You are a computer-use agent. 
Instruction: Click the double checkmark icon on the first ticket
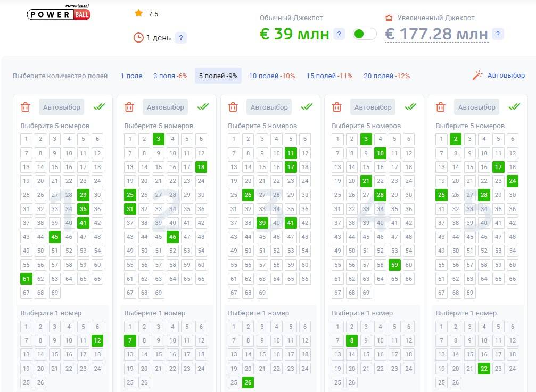98,106
